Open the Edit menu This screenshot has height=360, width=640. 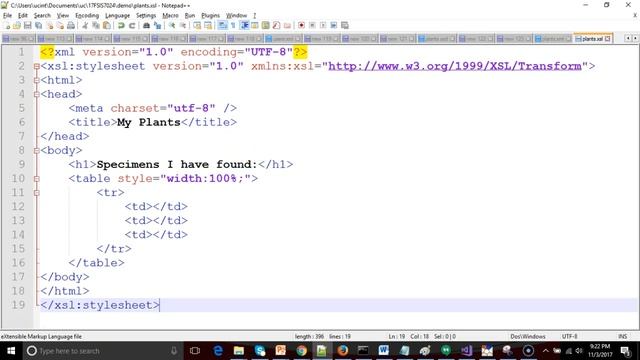(22, 16)
